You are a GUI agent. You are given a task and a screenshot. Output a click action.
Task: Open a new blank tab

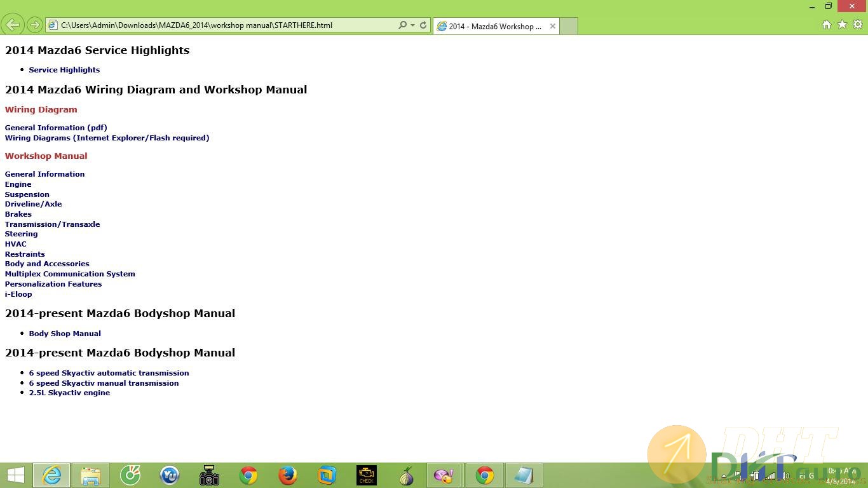(569, 26)
